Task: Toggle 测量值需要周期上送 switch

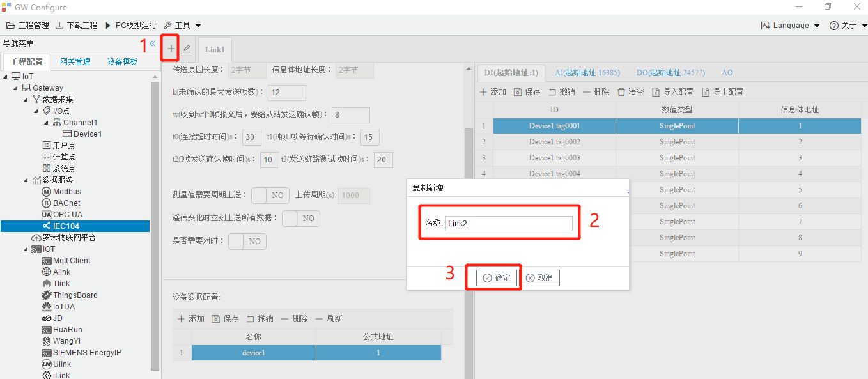Action: (270, 196)
